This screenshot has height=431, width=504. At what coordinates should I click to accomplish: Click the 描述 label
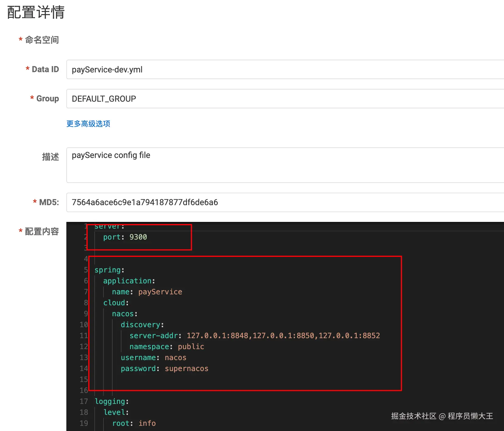pyautogui.click(x=51, y=157)
